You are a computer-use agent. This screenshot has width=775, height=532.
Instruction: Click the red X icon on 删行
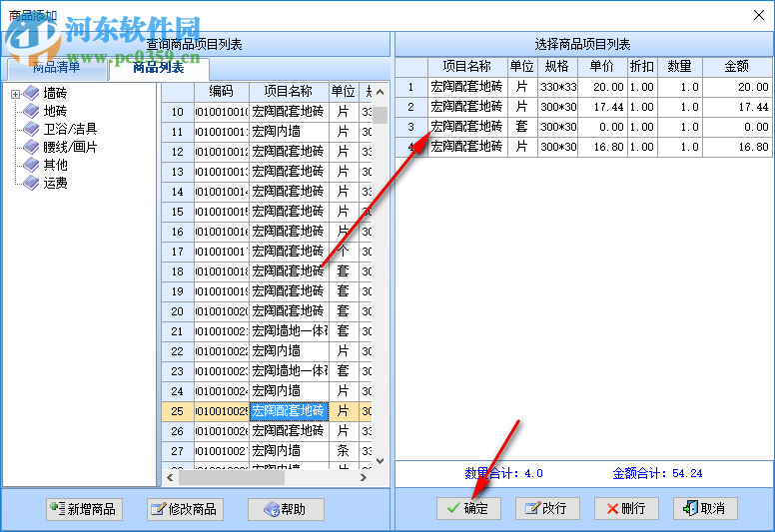tap(612, 508)
